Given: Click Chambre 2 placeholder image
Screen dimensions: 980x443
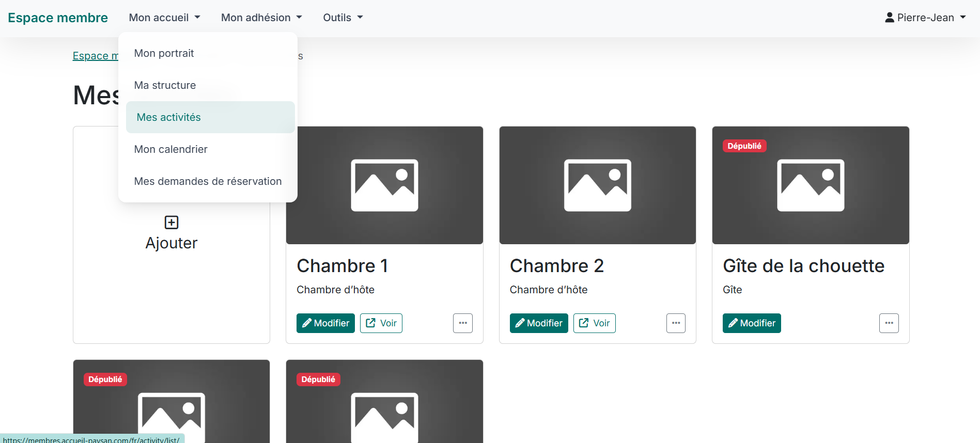Looking at the screenshot, I should tap(597, 185).
